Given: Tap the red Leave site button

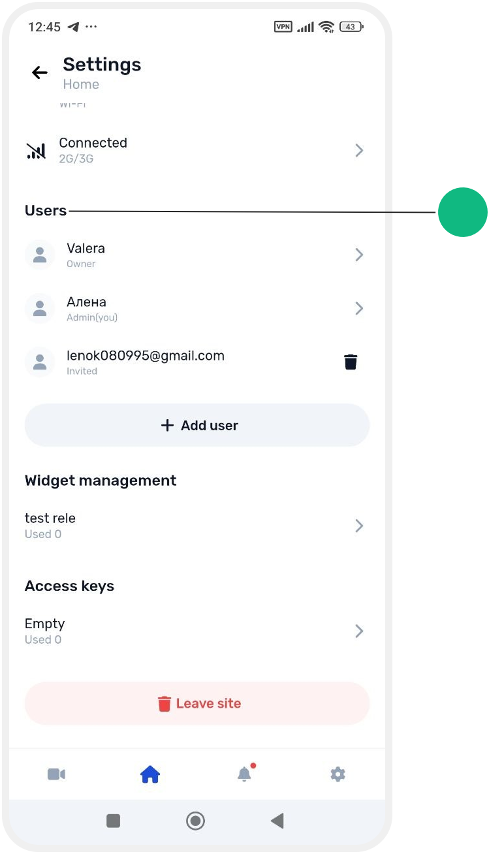Looking at the screenshot, I should [197, 703].
